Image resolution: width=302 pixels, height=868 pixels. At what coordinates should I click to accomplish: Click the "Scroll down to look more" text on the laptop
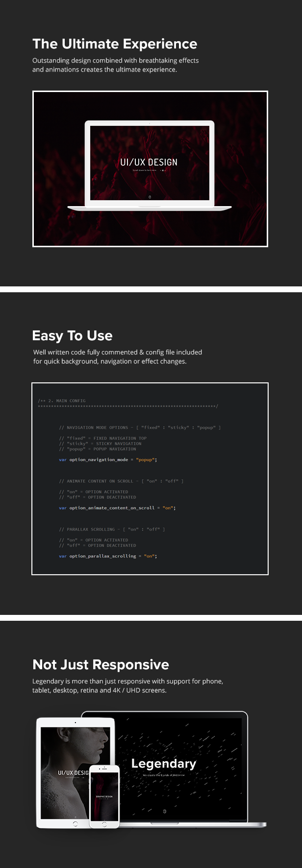pos(145,170)
